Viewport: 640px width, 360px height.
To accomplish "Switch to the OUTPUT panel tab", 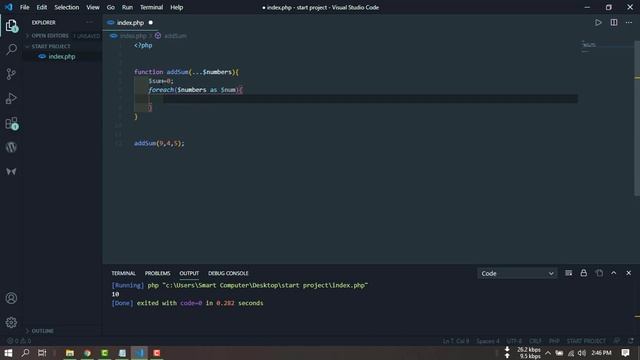I will [x=189, y=273].
